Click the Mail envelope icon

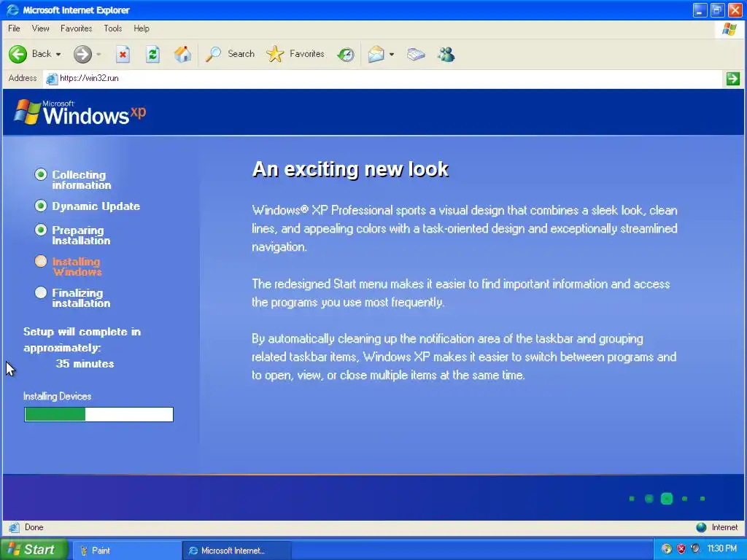[376, 54]
